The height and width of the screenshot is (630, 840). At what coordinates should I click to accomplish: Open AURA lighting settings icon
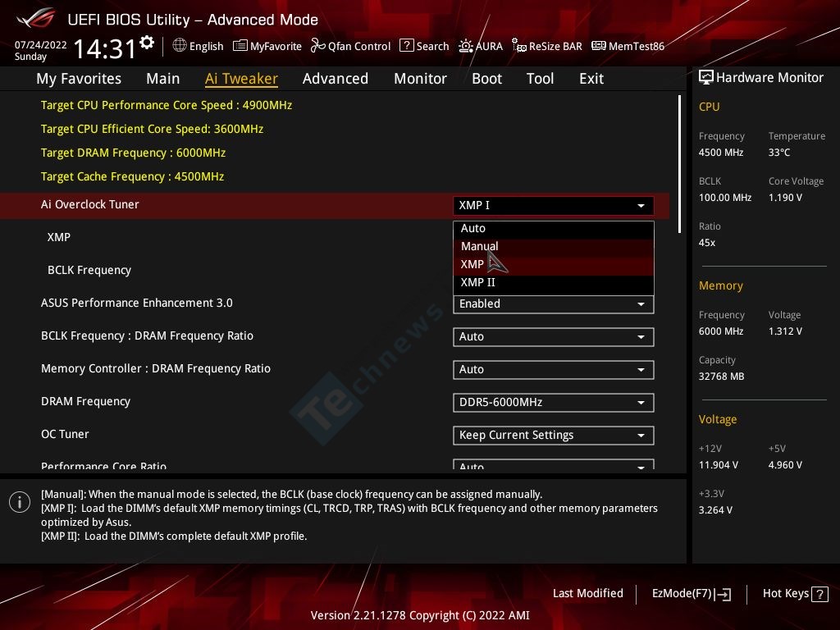[466, 46]
